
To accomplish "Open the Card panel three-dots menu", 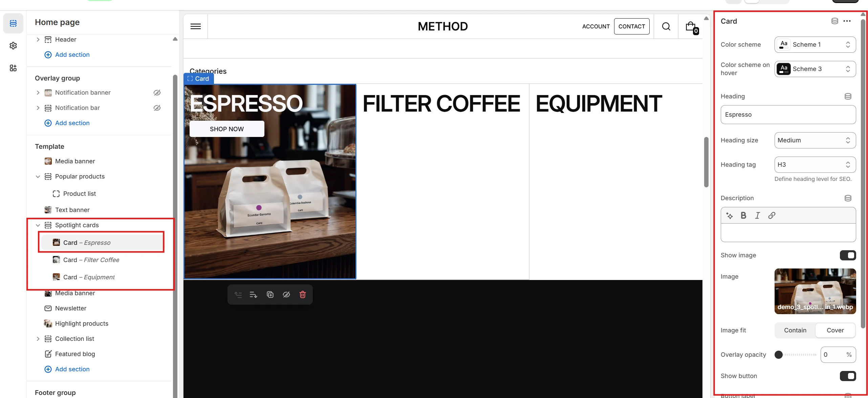I will coord(847,21).
